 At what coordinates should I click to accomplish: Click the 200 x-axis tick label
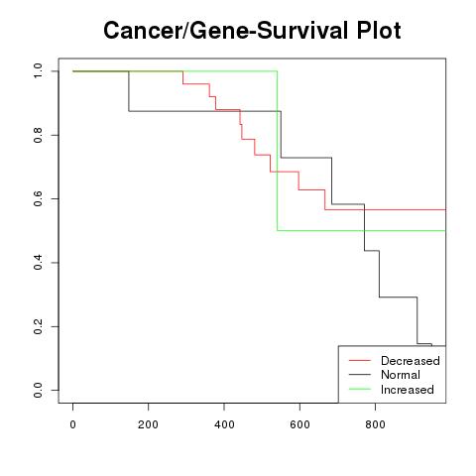click(148, 424)
